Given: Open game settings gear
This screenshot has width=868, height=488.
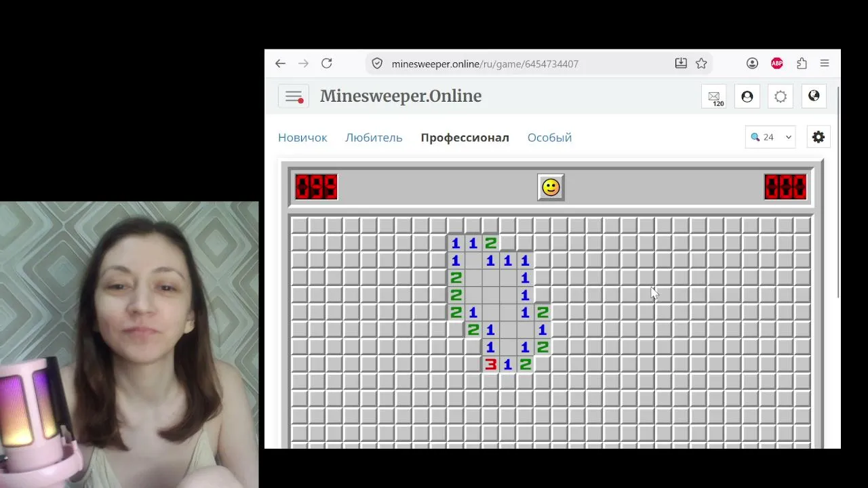Looking at the screenshot, I should [818, 137].
